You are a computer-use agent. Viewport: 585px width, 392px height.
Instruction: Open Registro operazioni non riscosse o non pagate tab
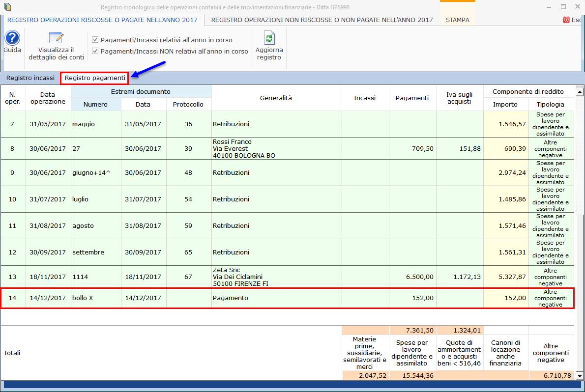322,20
